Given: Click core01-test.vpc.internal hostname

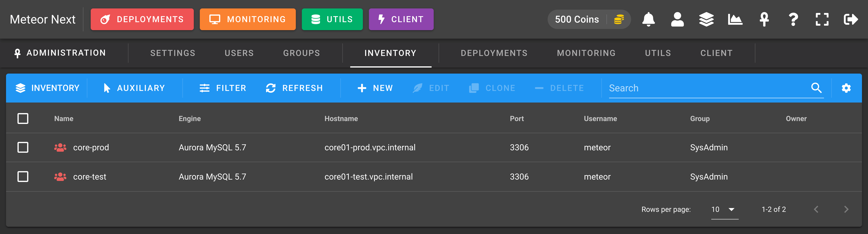Looking at the screenshot, I should click(x=369, y=177).
